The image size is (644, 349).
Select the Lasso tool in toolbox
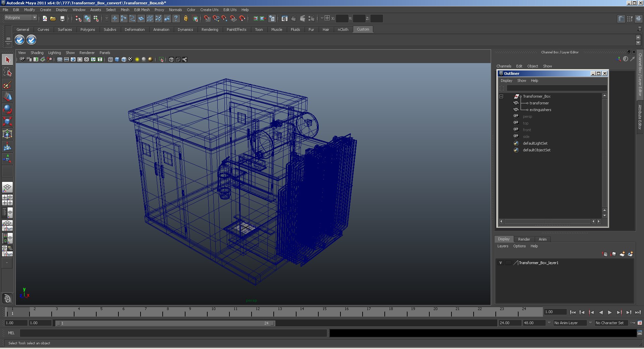[x=7, y=72]
